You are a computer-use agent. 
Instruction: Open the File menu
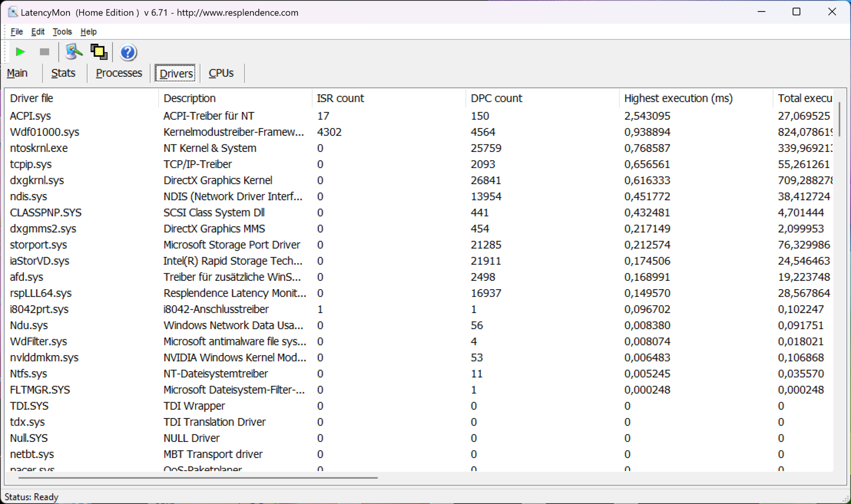pyautogui.click(x=16, y=31)
